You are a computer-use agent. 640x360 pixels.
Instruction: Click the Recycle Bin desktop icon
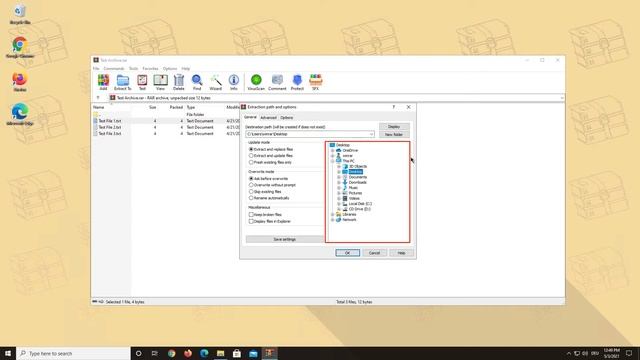20,15
